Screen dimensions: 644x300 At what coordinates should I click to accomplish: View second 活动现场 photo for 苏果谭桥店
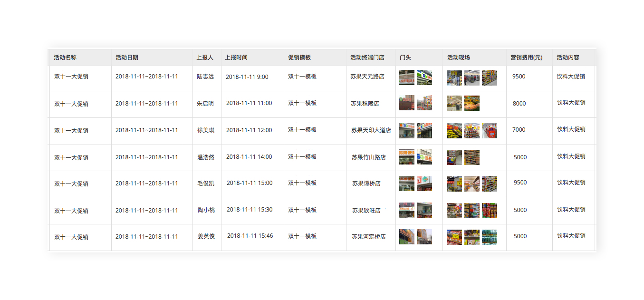(x=471, y=184)
